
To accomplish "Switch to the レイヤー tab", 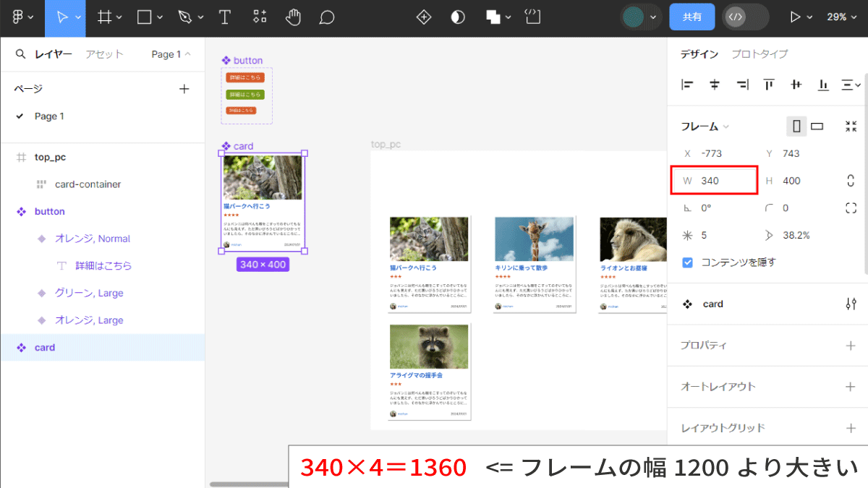I will click(54, 54).
